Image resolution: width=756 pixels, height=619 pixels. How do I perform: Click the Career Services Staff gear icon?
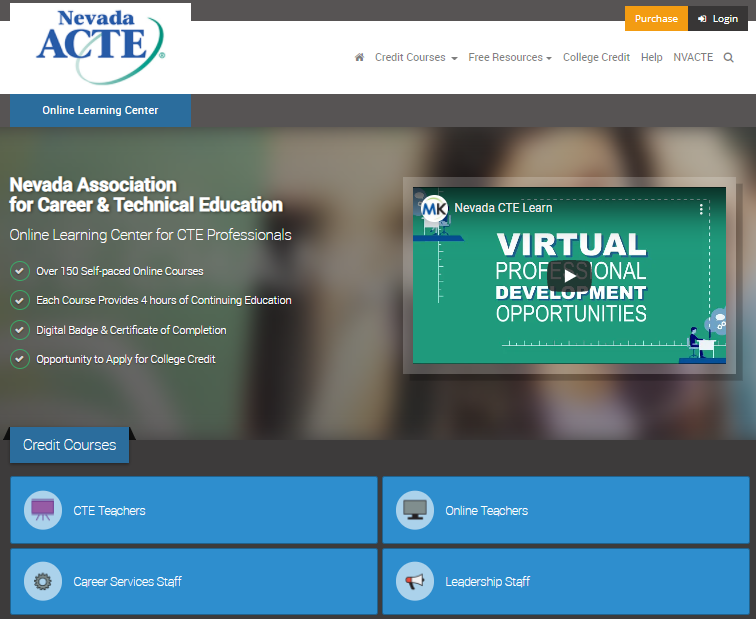point(43,581)
